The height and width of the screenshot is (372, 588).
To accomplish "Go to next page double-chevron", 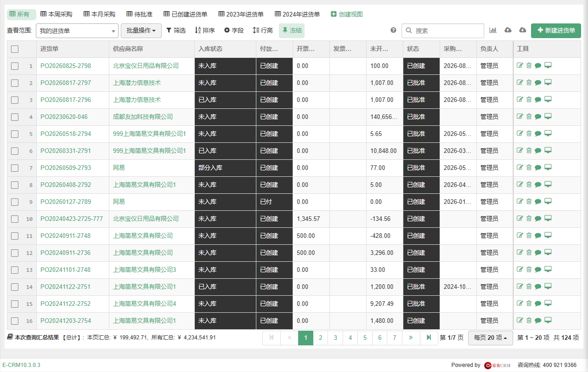I will [x=411, y=338].
